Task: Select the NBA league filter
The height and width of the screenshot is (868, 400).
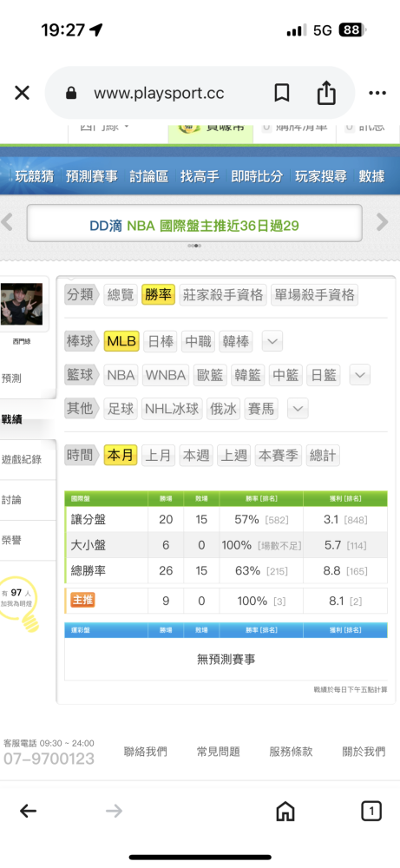Action: [x=121, y=375]
